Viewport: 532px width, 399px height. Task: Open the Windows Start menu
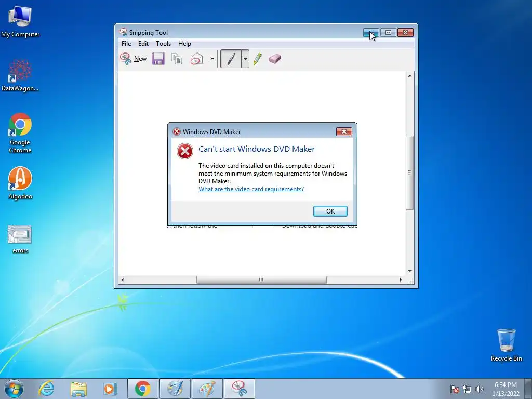(14, 389)
